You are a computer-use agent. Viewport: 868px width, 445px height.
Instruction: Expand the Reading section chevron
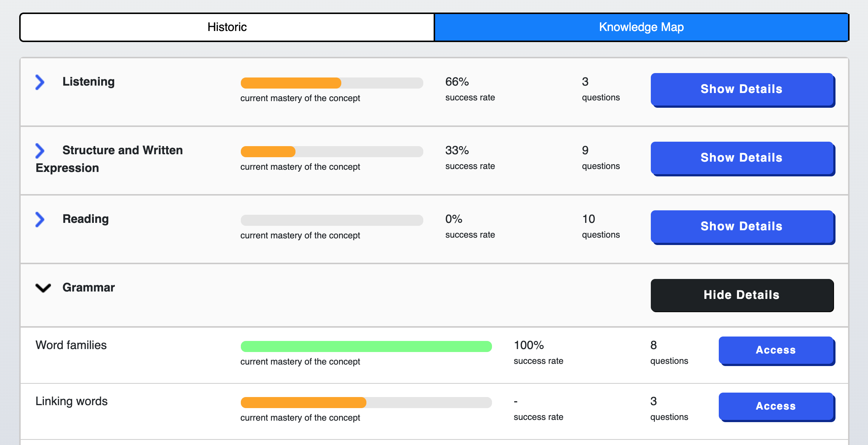[40, 219]
